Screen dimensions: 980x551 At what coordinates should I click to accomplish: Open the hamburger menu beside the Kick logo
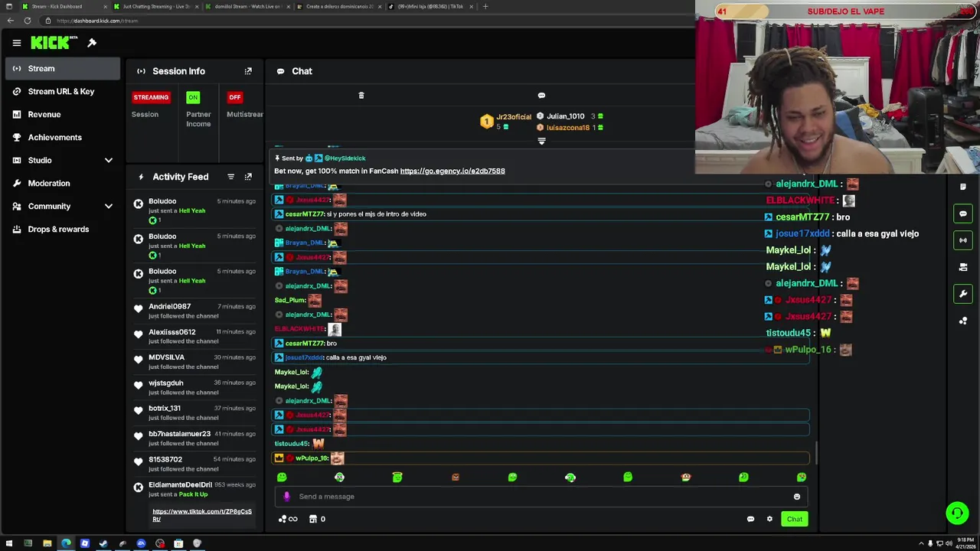click(x=17, y=43)
